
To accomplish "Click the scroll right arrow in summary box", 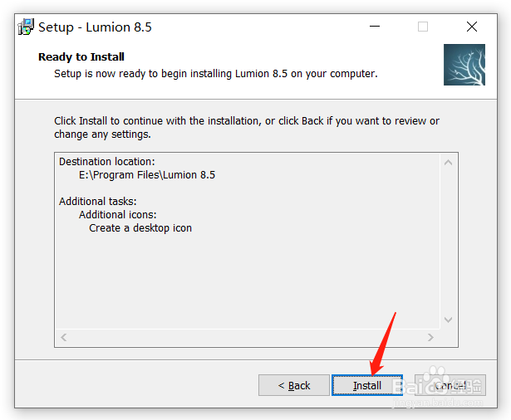I will click(430, 337).
